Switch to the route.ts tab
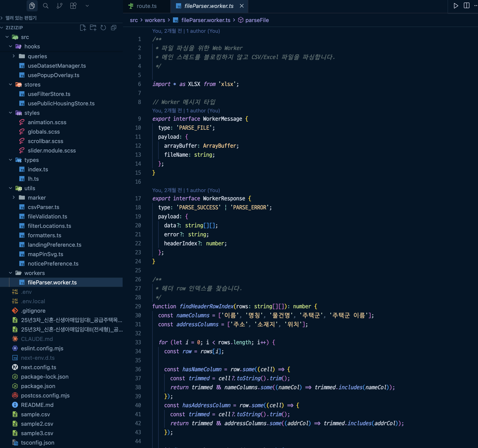The width and height of the screenshot is (478, 448). pyautogui.click(x=146, y=6)
